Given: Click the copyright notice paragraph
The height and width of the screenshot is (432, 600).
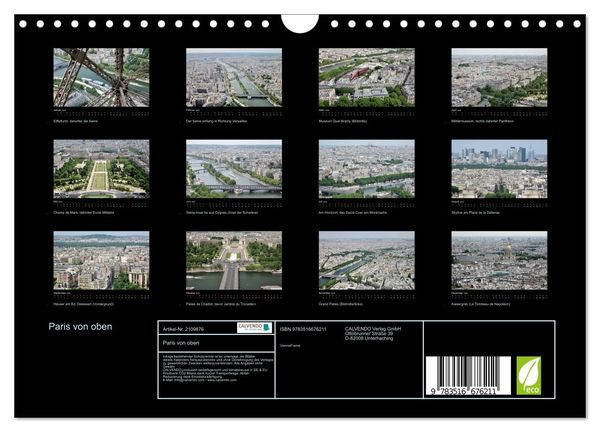Looking at the screenshot, I should 216,368.
